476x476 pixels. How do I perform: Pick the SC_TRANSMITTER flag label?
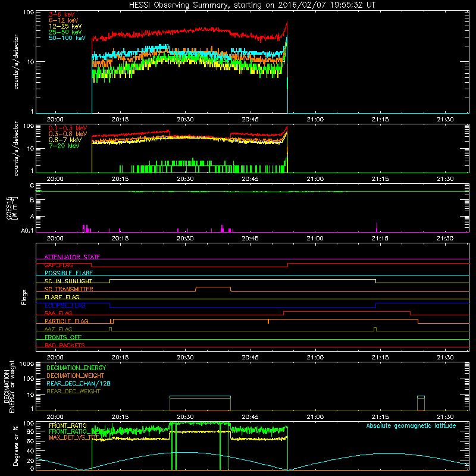tap(69, 289)
